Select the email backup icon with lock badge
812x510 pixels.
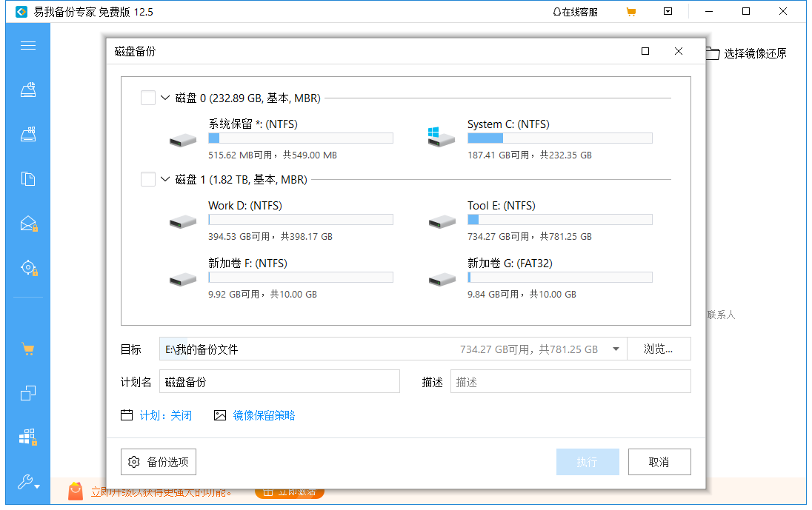coord(28,223)
